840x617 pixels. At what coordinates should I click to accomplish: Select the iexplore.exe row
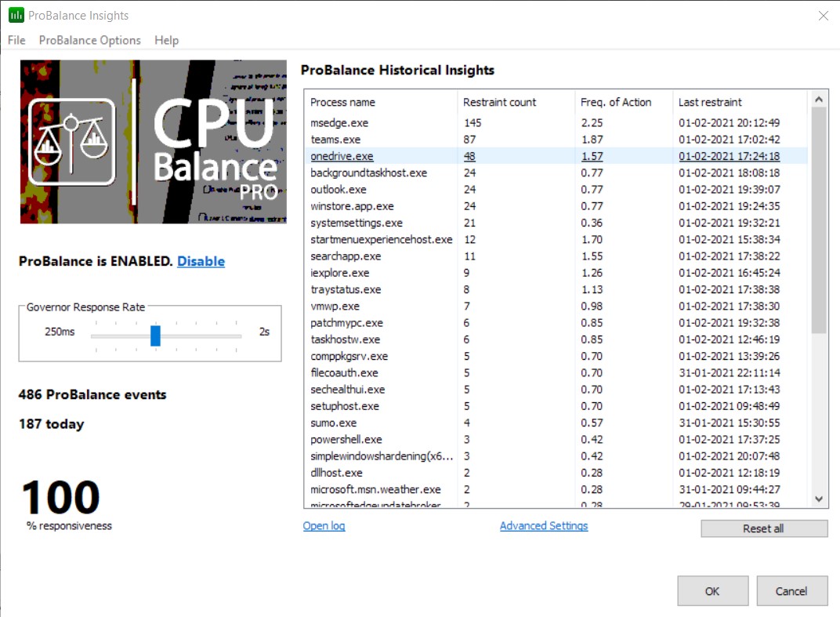tap(556, 273)
